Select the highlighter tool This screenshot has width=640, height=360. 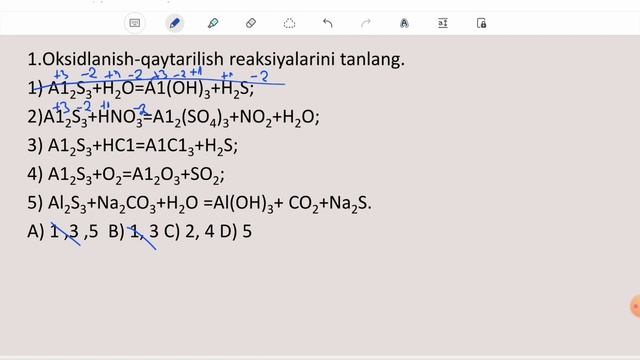213,23
